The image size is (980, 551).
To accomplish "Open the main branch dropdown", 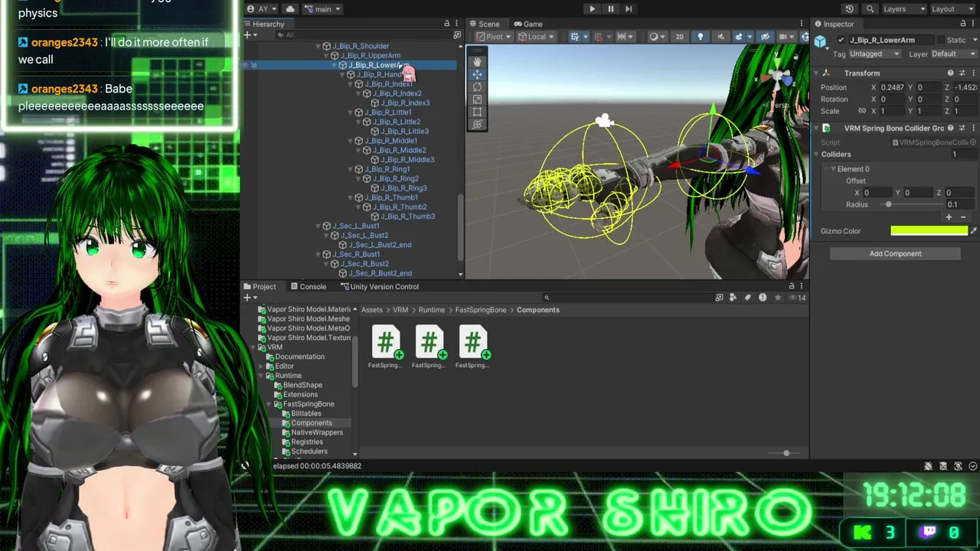I will (x=322, y=9).
